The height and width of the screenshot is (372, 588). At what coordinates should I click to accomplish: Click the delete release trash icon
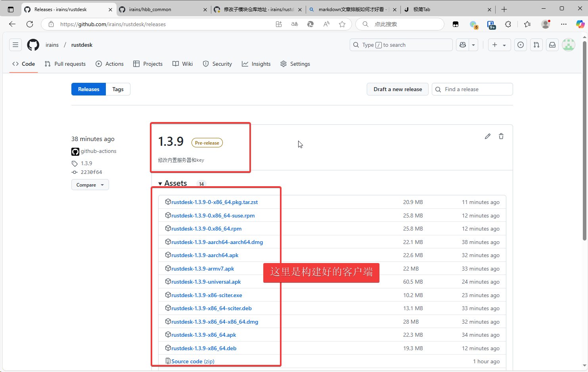point(501,136)
